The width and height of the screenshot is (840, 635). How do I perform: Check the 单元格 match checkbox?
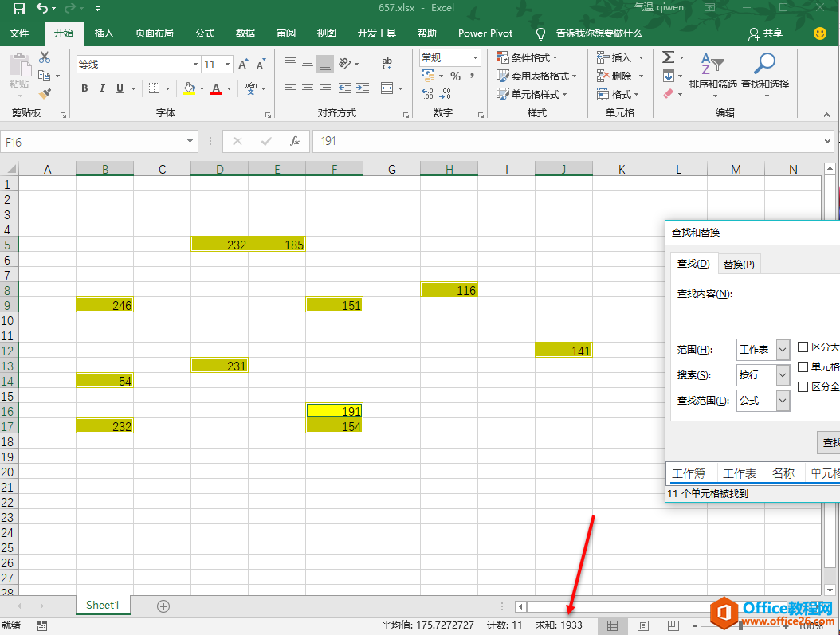(x=803, y=366)
